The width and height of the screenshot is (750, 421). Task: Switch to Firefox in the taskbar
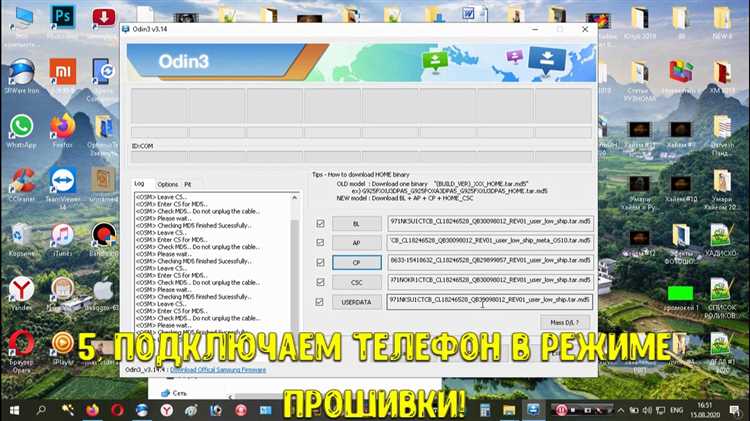tap(92, 410)
